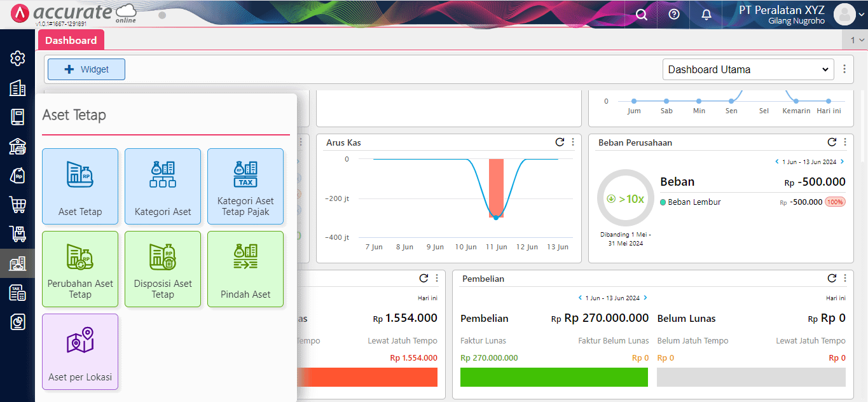Click the Rp 270.000.000 Pembelian total
868x402 pixels.
pyautogui.click(x=600, y=318)
